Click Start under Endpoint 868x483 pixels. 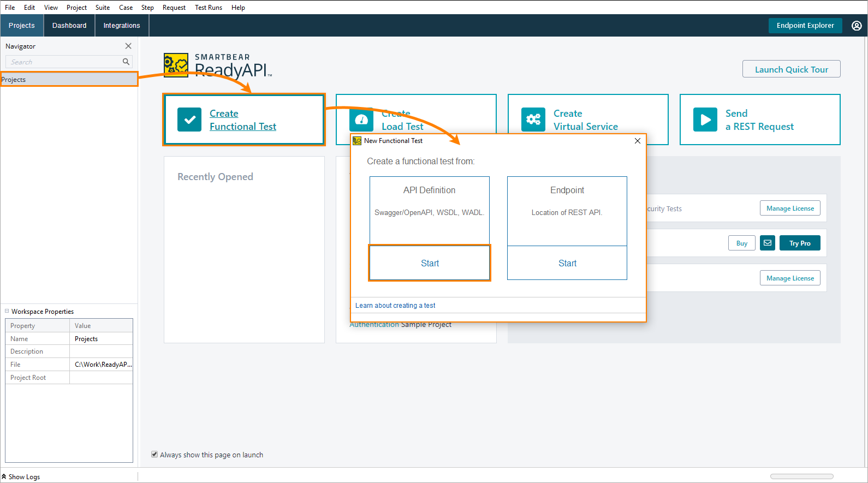(567, 263)
